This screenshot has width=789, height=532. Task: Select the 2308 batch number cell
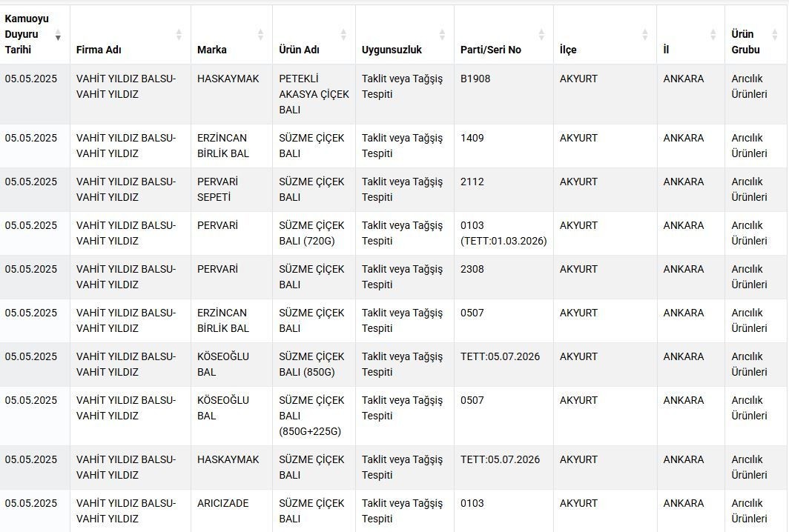[x=504, y=277]
